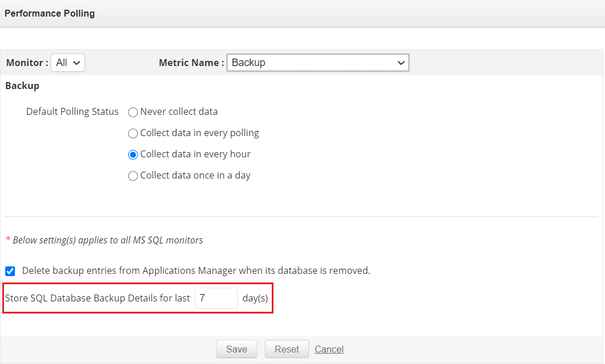
Task: Focus the backup retention days input field
Action: pyautogui.click(x=216, y=299)
